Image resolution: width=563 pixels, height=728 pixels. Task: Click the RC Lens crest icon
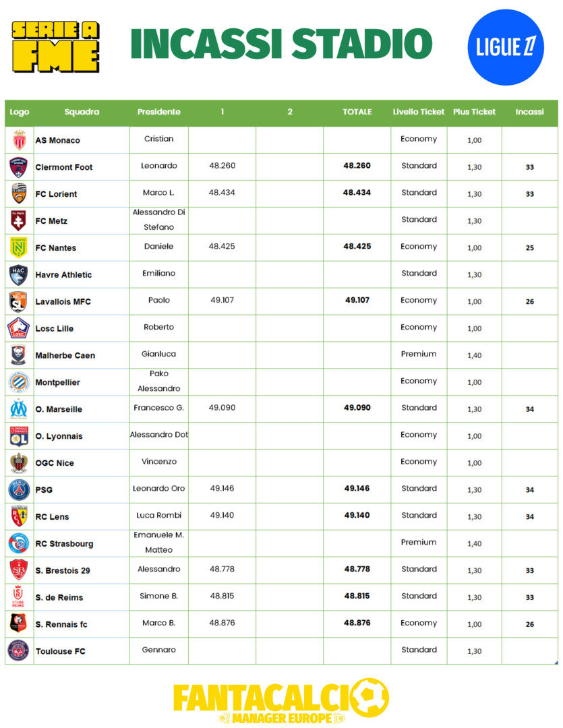(19, 517)
